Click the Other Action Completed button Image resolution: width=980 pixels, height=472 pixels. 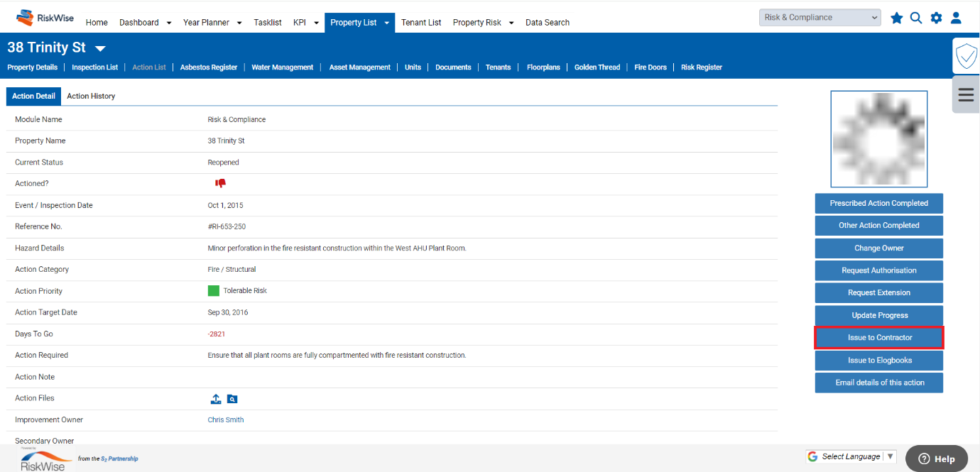pos(879,226)
